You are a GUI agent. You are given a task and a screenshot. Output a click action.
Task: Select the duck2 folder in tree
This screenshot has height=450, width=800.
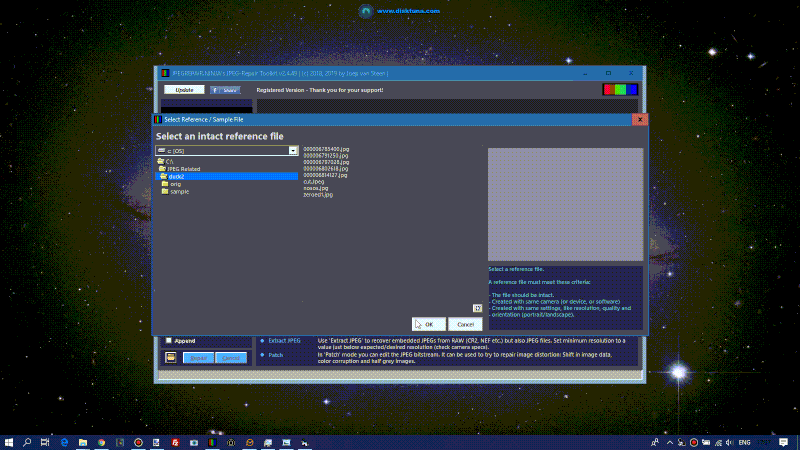(x=227, y=177)
